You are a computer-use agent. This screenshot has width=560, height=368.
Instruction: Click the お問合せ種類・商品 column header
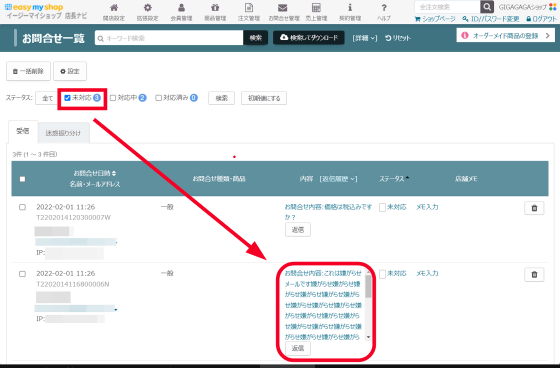[x=219, y=179]
